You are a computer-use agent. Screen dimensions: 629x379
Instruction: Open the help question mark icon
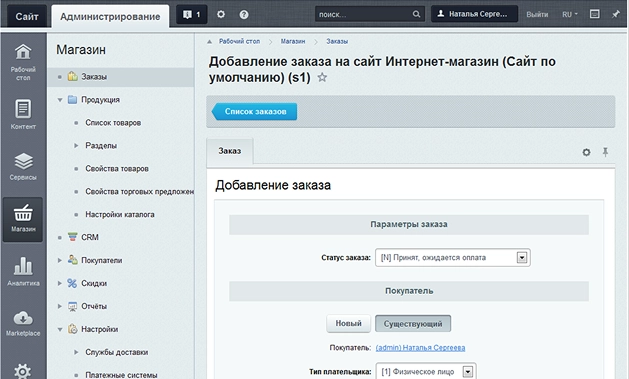tap(244, 15)
